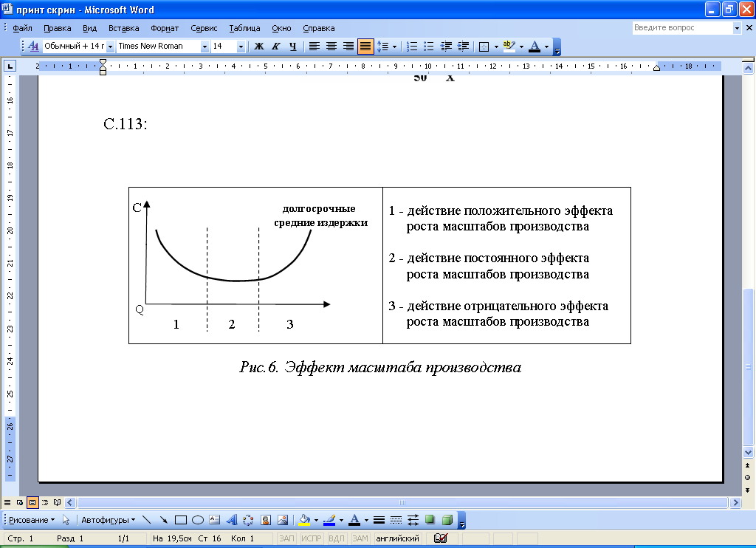756x548 pixels.
Task: Open the Вставка menu
Action: pos(124,28)
